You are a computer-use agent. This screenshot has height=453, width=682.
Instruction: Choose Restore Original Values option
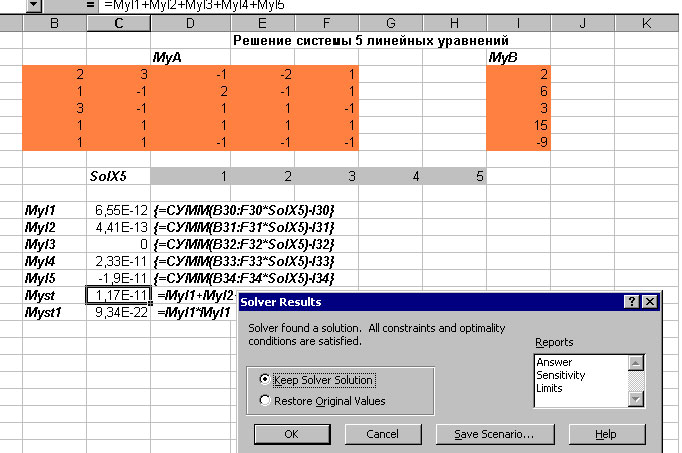pos(265,401)
